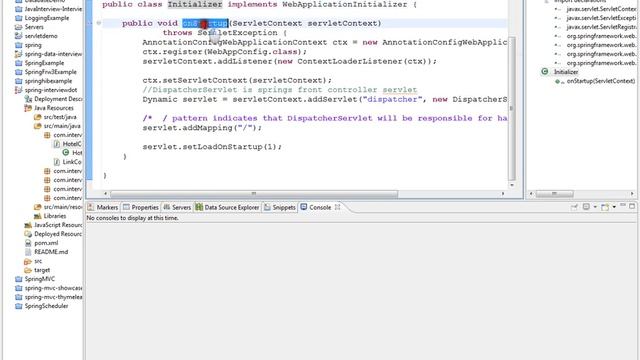This screenshot has width=640, height=360.
Task: Click Outline scroll-right arrow
Action: click(632, 194)
